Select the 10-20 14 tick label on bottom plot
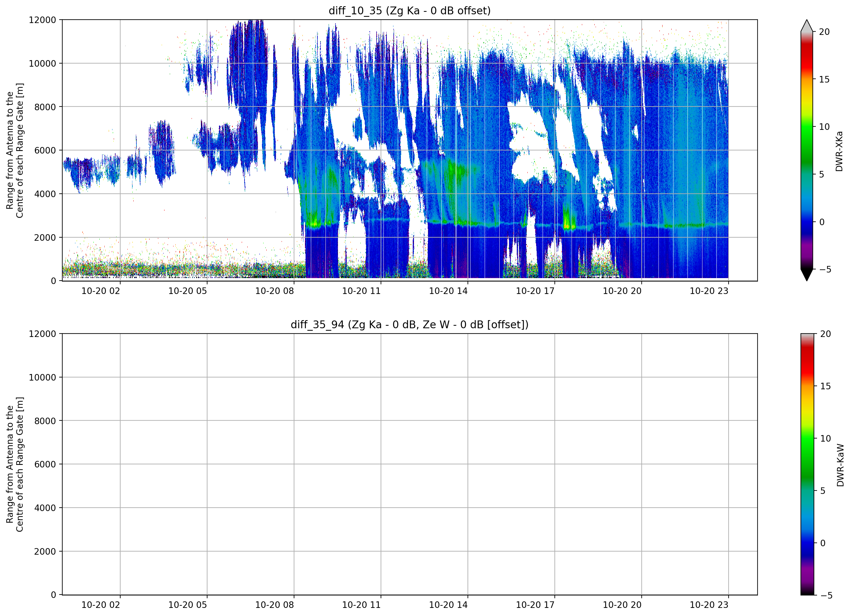Viewport: 851px width, 616px height. (x=448, y=605)
